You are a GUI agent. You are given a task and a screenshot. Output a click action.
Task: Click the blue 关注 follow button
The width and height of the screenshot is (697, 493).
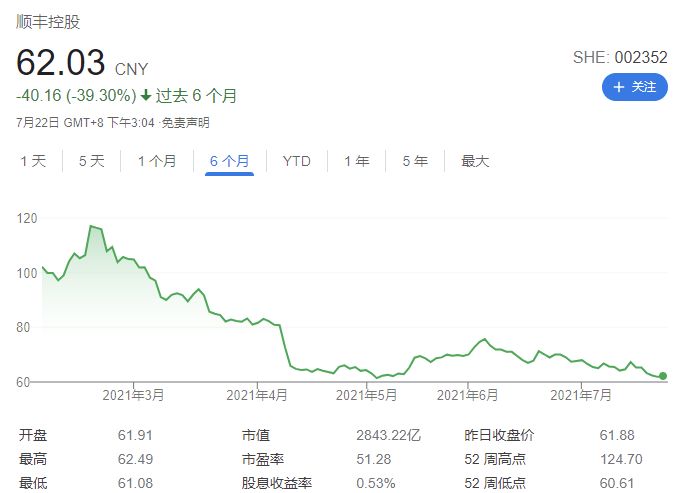pos(634,87)
